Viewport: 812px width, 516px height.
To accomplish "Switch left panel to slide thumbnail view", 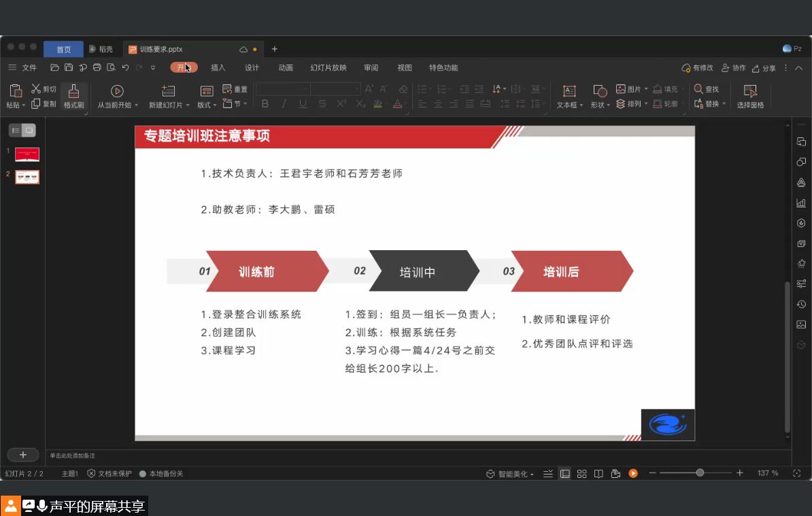I will (29, 131).
